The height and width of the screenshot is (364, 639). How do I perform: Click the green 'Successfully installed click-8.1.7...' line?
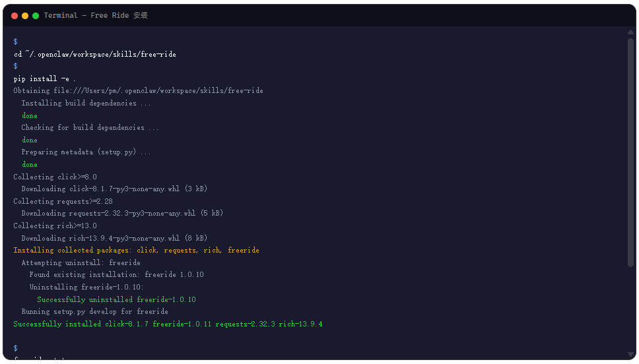coord(168,324)
